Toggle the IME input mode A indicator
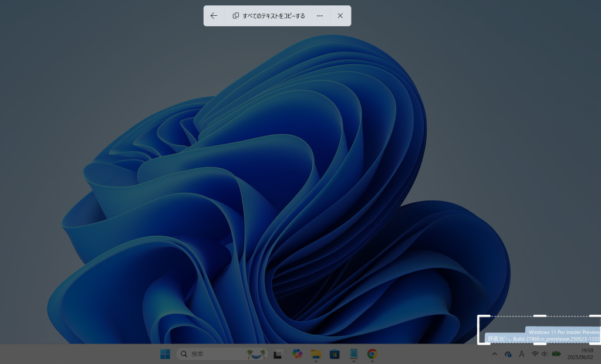Image resolution: width=601 pixels, height=364 pixels. pos(521,354)
